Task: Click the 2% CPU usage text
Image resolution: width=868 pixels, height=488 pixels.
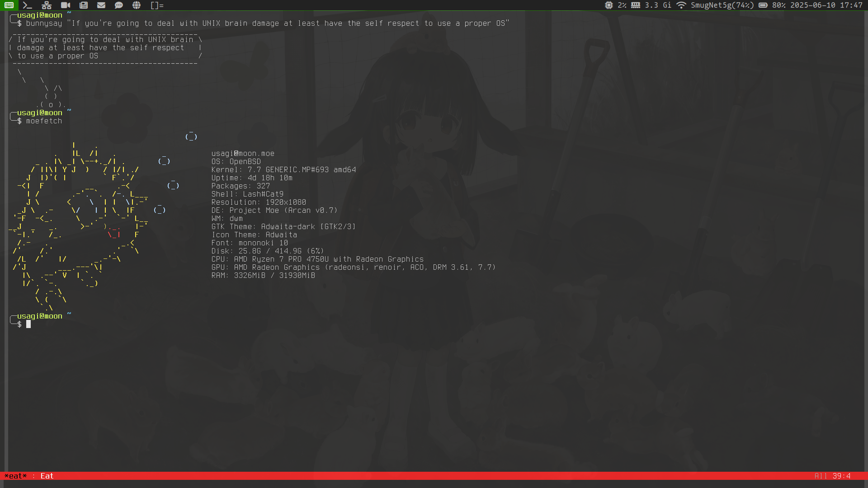Action: pyautogui.click(x=622, y=5)
